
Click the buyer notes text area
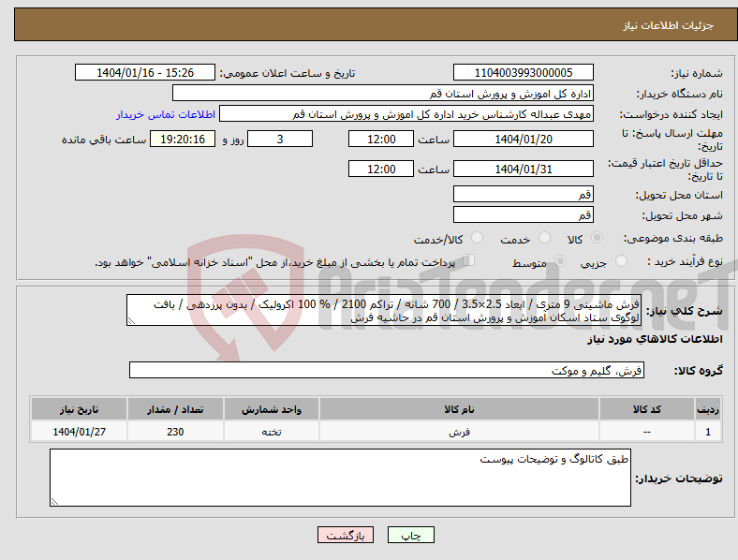tap(340, 478)
